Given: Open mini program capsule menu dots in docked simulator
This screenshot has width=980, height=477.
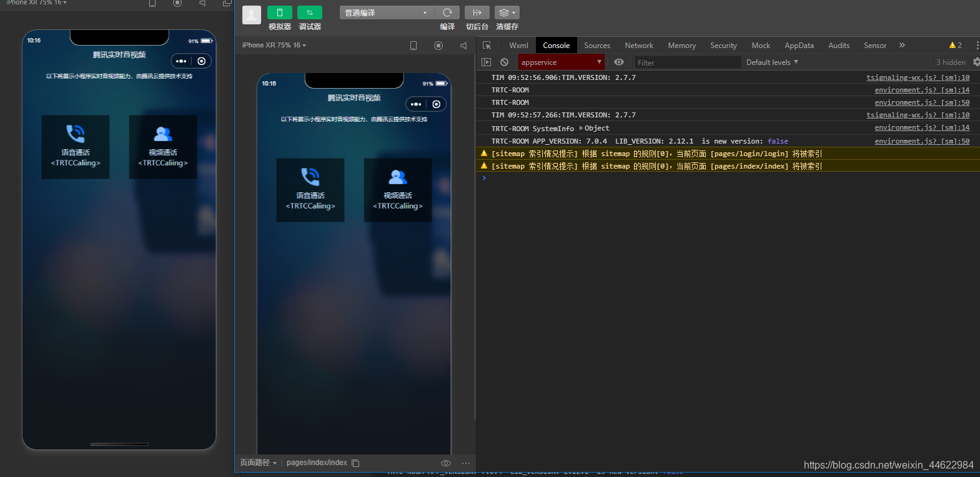Looking at the screenshot, I should tap(416, 104).
